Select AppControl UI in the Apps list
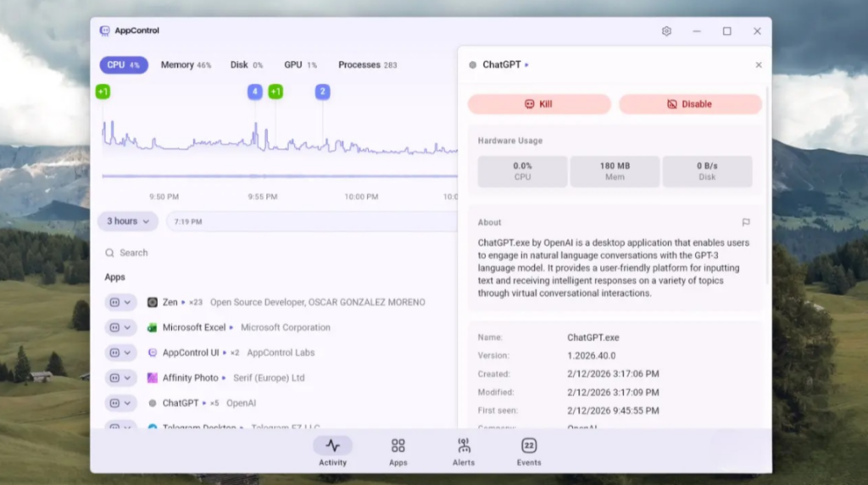Screen dimensions: 868x485 (x=191, y=353)
